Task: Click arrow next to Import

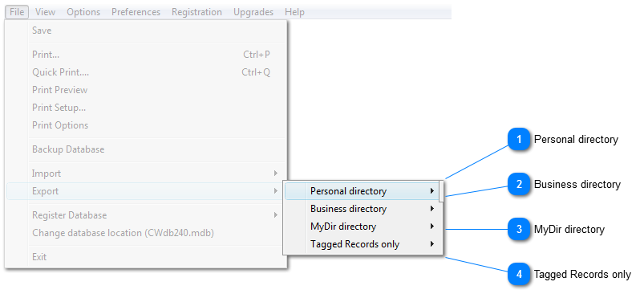Action: click(x=276, y=174)
